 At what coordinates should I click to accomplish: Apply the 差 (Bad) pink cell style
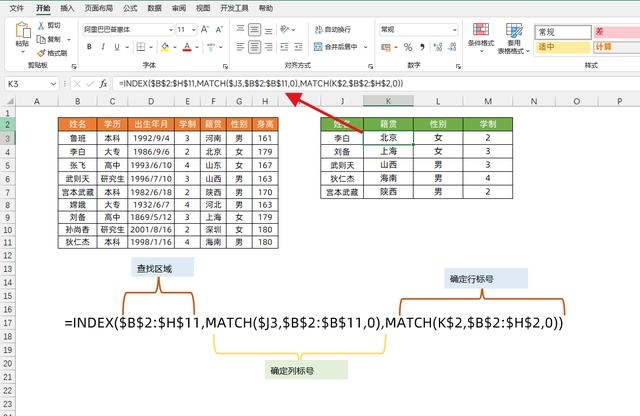tap(616, 32)
